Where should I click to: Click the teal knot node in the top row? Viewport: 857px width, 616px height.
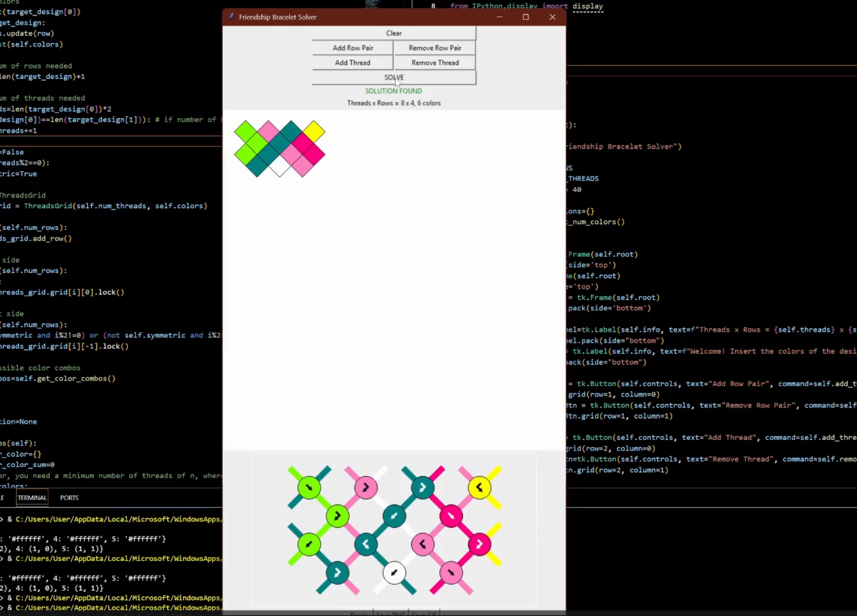point(422,487)
